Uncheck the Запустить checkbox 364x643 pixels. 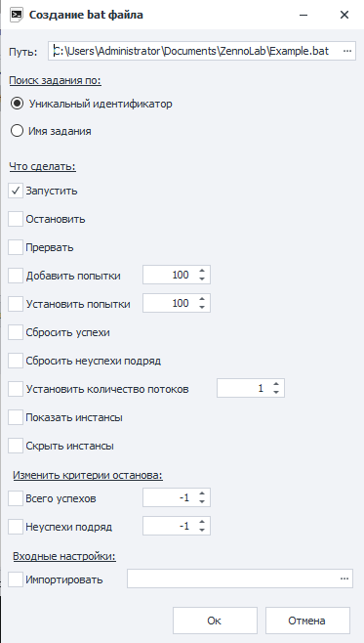click(x=16, y=192)
